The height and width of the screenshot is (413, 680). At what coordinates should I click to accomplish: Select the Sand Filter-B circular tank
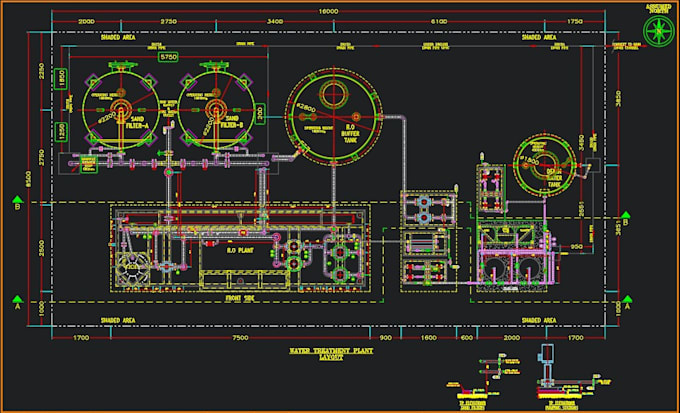216,110
